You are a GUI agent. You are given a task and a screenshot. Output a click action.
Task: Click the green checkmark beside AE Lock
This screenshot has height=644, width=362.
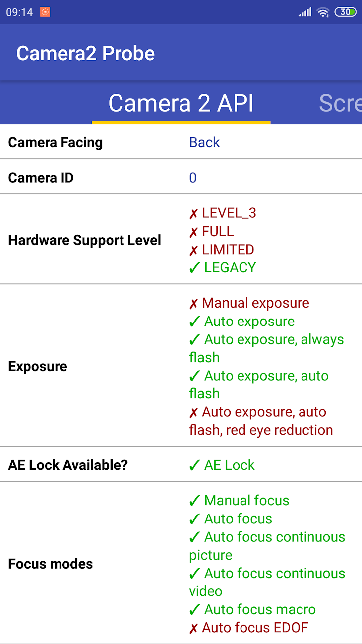tap(194, 465)
